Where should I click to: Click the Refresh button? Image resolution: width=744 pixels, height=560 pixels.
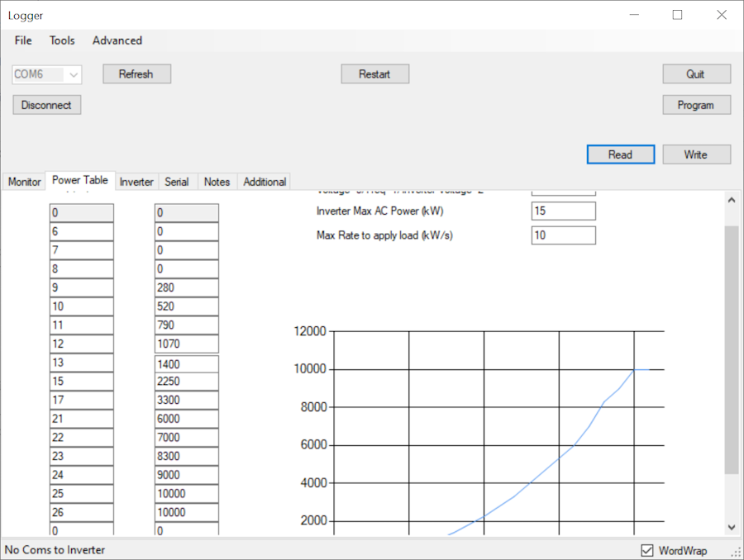click(x=136, y=74)
